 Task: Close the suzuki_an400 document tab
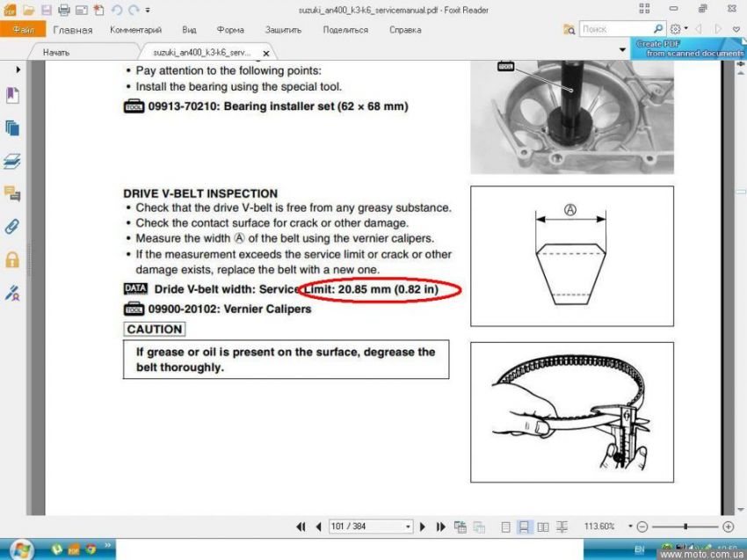coord(265,54)
